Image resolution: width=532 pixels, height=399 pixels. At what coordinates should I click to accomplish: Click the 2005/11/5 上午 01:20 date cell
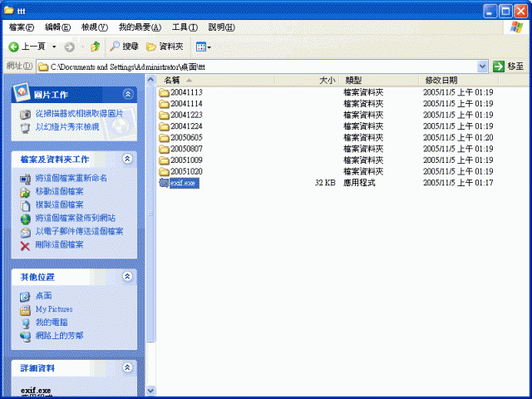pos(458,138)
